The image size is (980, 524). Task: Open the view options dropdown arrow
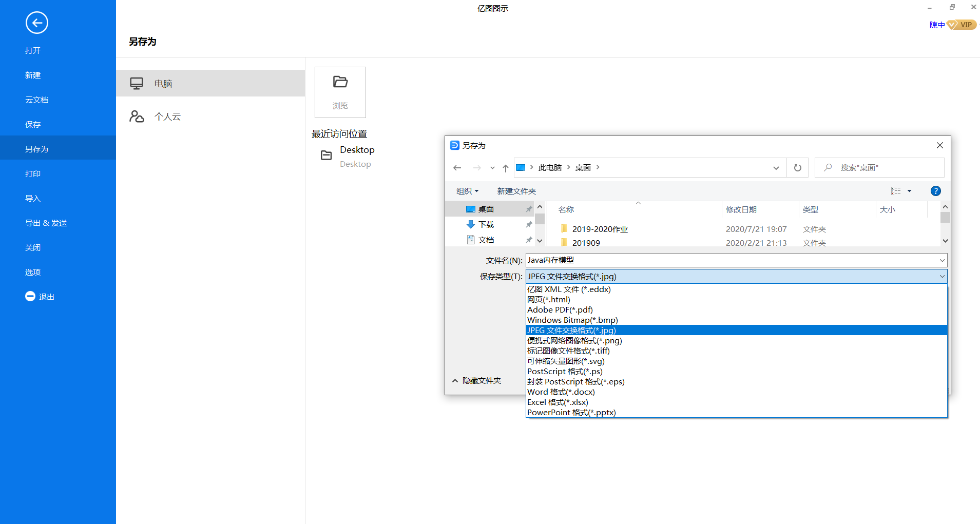909,191
